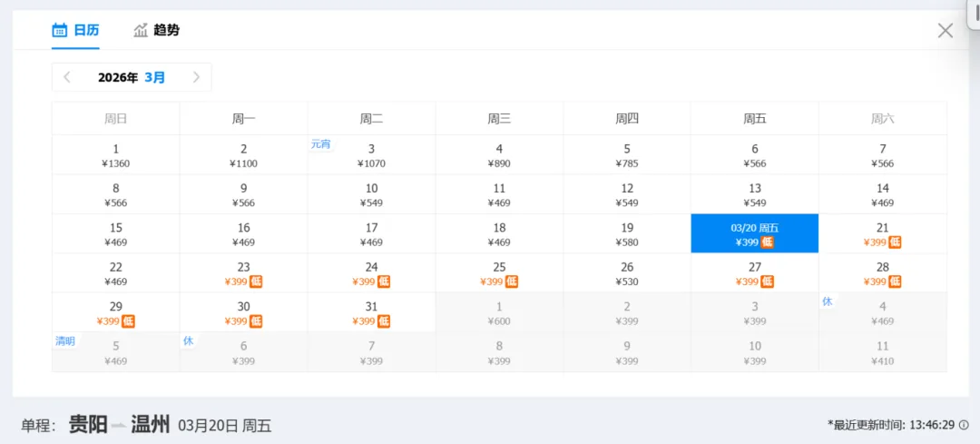Click the refresh clock icon beside update time
980x444 pixels.
click(x=963, y=424)
